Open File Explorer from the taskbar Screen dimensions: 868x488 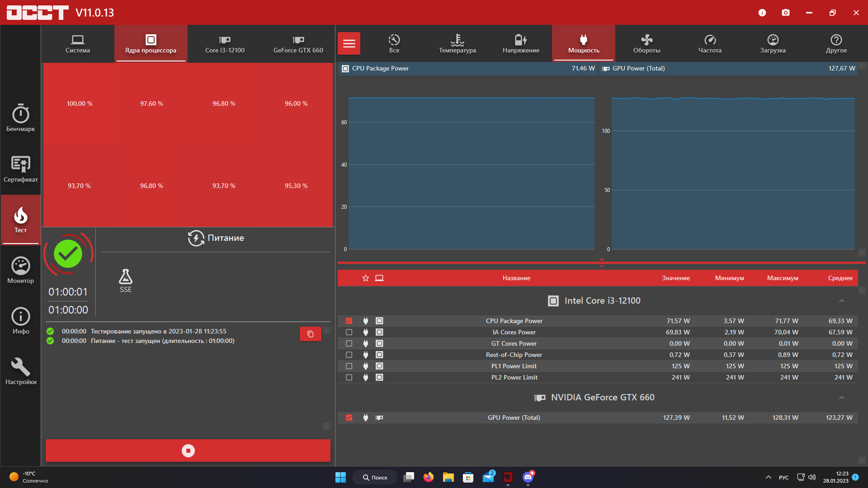[x=448, y=477]
